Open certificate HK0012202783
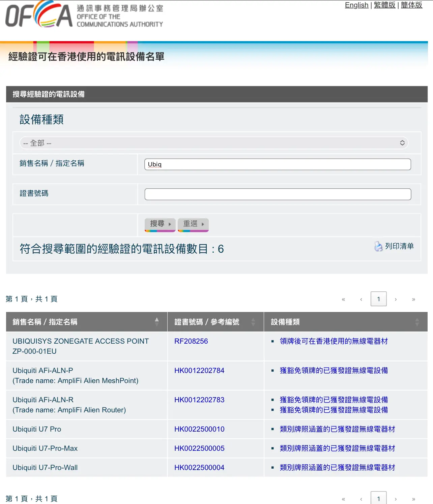The image size is (433, 504). pos(199,400)
